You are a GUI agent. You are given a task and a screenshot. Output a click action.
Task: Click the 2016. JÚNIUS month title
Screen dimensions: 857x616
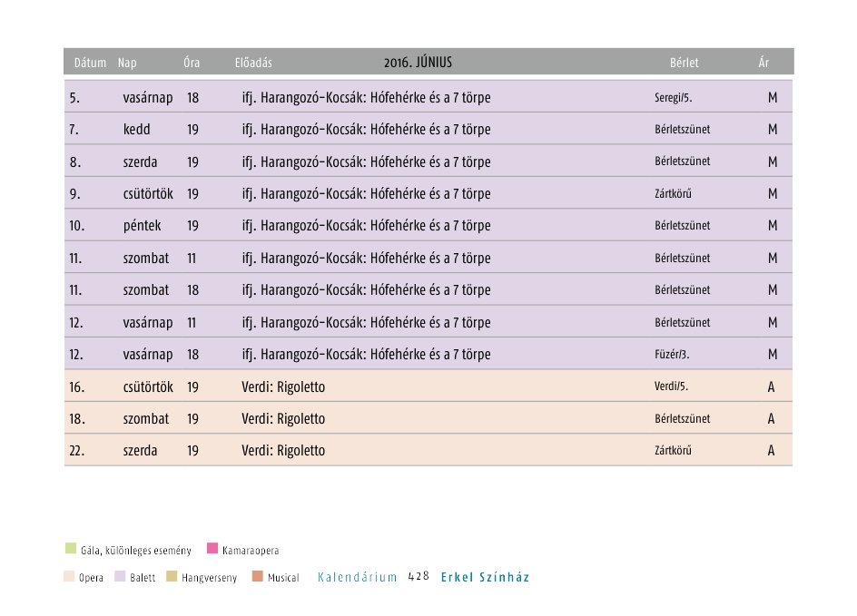418,63
